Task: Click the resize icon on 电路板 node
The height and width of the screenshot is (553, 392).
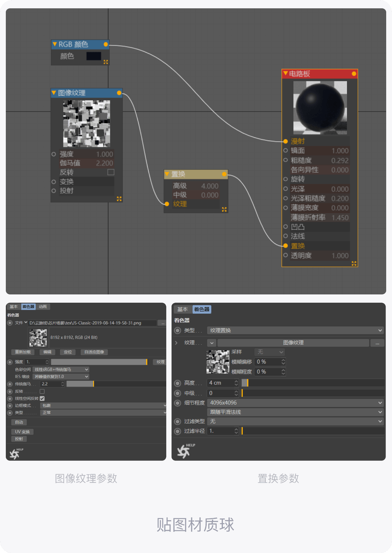Action: [x=354, y=263]
